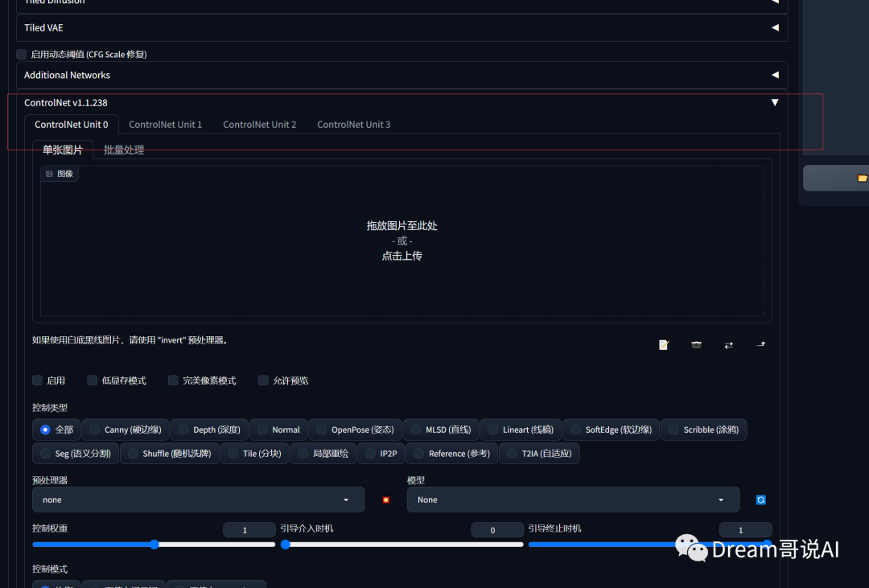
Task: Open the 预处理器 dropdown showing none
Action: (199, 500)
